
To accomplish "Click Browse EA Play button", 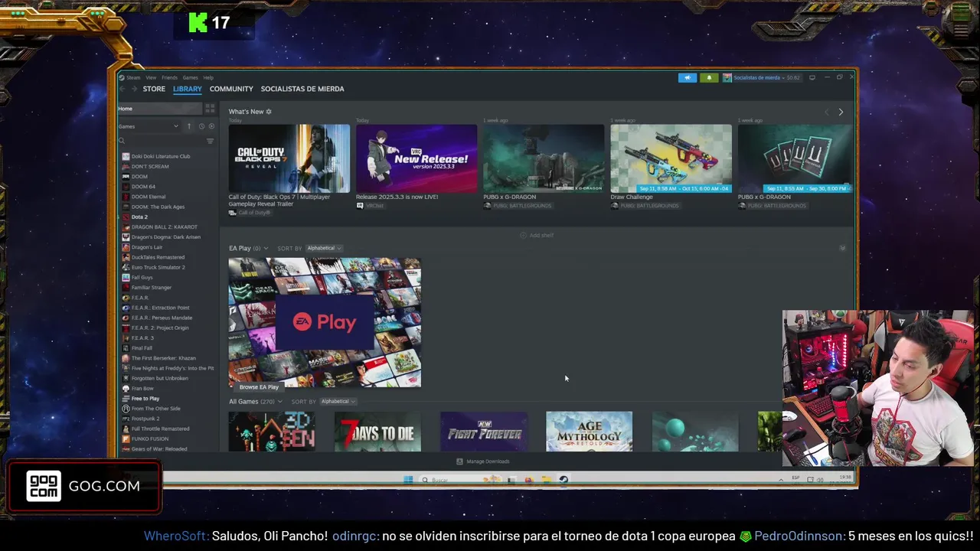I will (259, 387).
